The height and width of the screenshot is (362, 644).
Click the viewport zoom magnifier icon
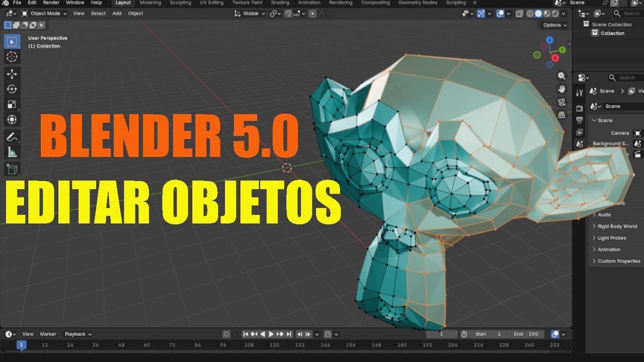pos(561,76)
